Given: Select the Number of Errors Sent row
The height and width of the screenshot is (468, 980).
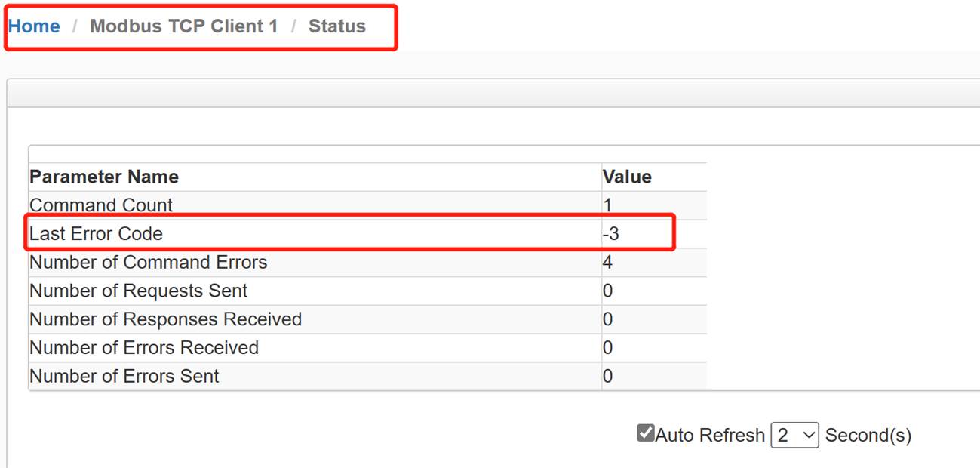Looking at the screenshot, I should tap(367, 376).
